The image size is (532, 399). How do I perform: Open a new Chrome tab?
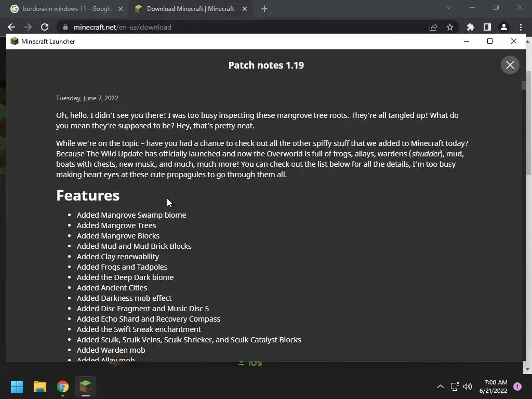click(x=264, y=9)
